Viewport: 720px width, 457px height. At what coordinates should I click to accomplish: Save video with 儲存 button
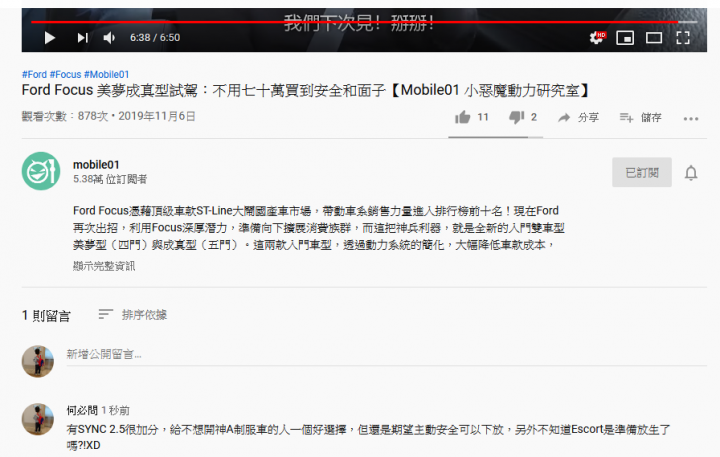[x=641, y=118]
